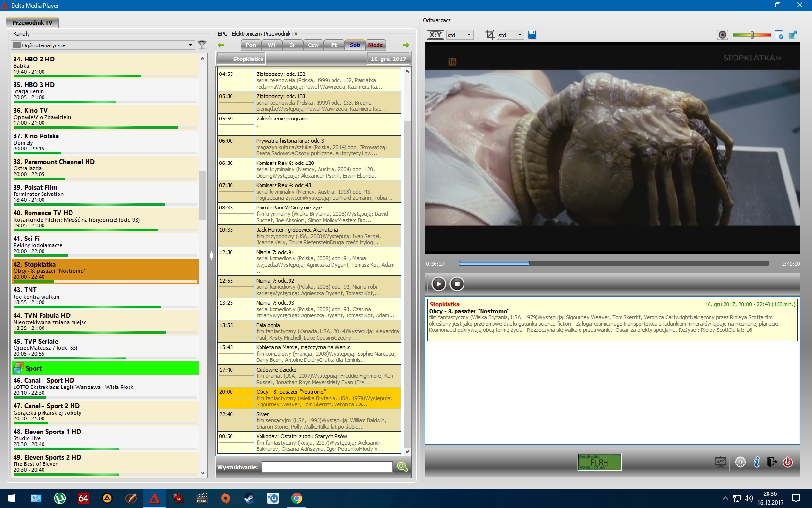Select the 22:40 Sliver program row

point(309,420)
